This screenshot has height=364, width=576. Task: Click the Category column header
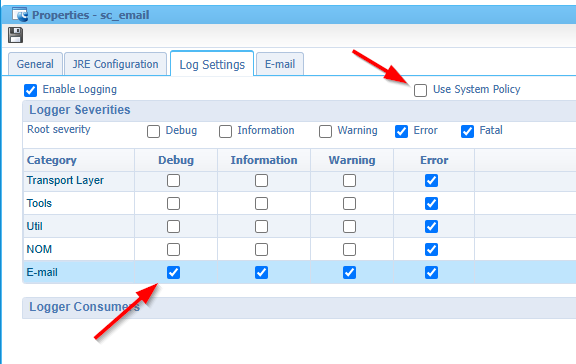pyautogui.click(x=79, y=160)
